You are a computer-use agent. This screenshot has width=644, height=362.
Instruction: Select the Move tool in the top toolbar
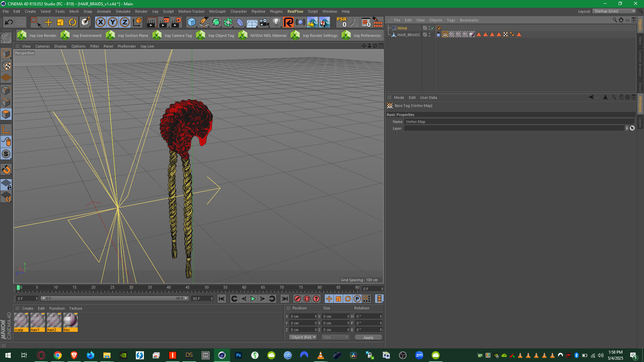[x=48, y=22]
